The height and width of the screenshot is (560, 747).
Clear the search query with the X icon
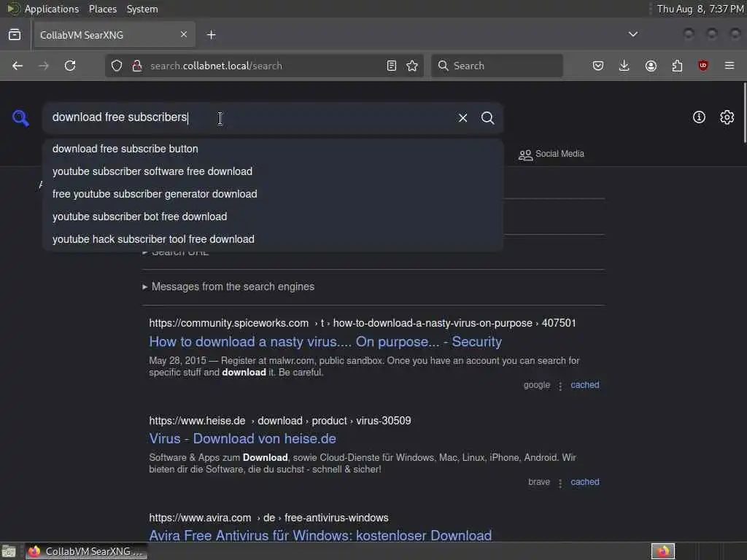click(x=462, y=117)
